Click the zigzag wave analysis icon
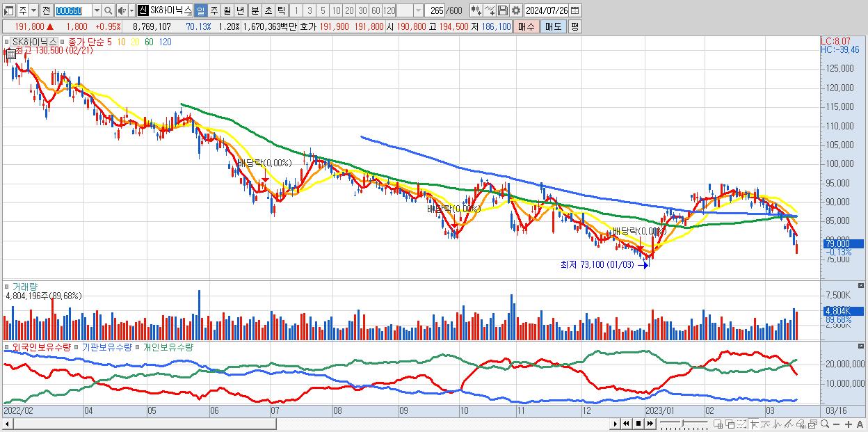868x432 pixels. [x=778, y=424]
